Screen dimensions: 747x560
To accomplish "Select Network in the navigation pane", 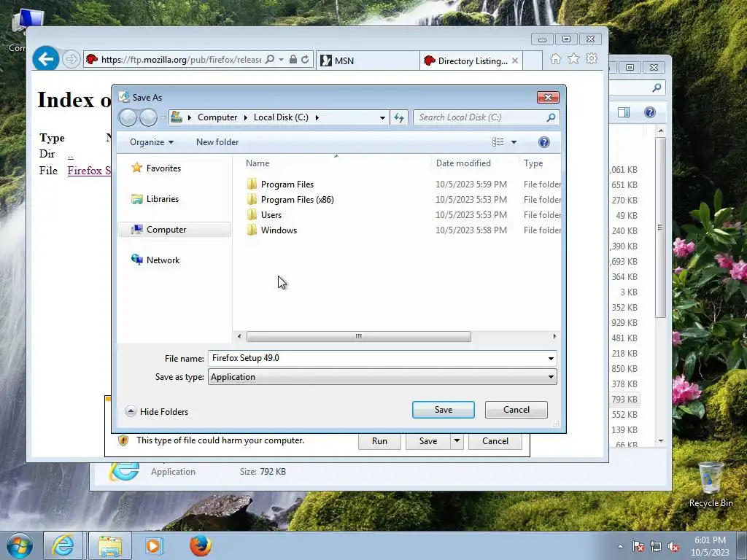I will coord(163,260).
